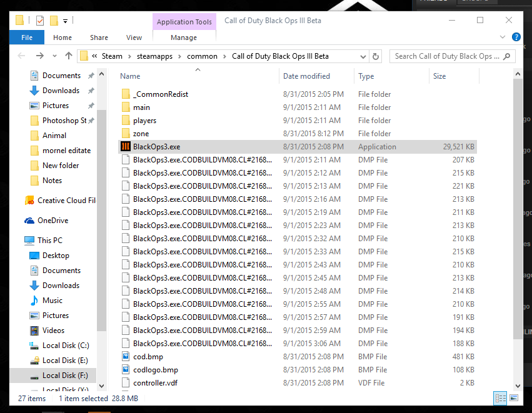The width and height of the screenshot is (532, 413).
Task: Click the codlogo.bmp file icon
Action: coord(126,370)
